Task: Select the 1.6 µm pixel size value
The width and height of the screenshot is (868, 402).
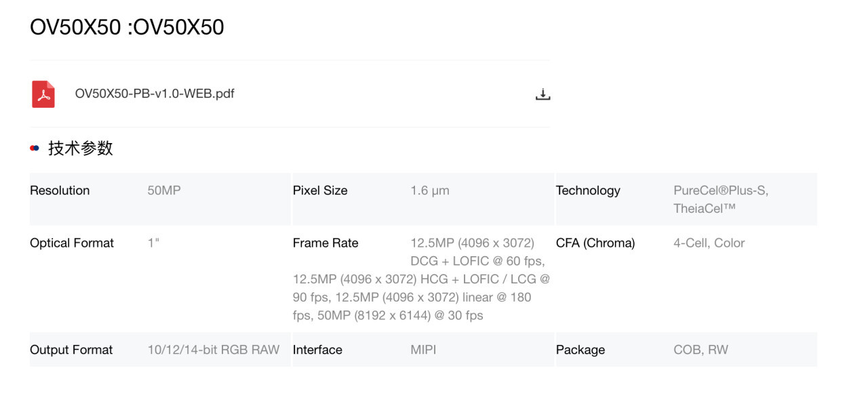Action: (430, 190)
